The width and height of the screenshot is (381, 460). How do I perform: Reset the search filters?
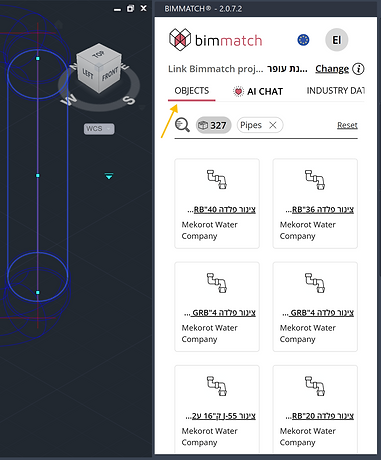pyautogui.click(x=347, y=125)
